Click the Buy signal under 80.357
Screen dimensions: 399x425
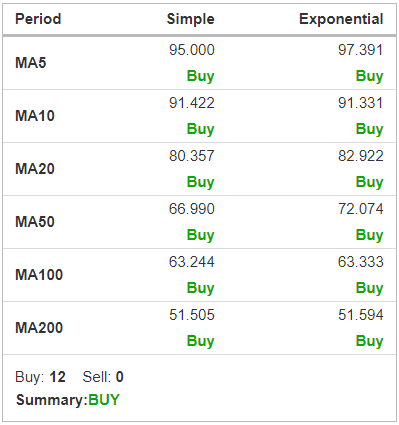pyautogui.click(x=200, y=182)
